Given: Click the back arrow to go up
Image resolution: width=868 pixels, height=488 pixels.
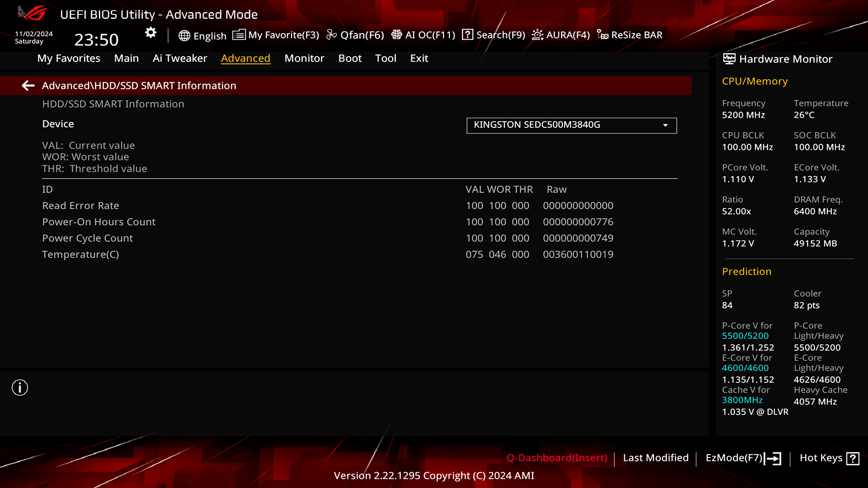Looking at the screenshot, I should click(28, 85).
